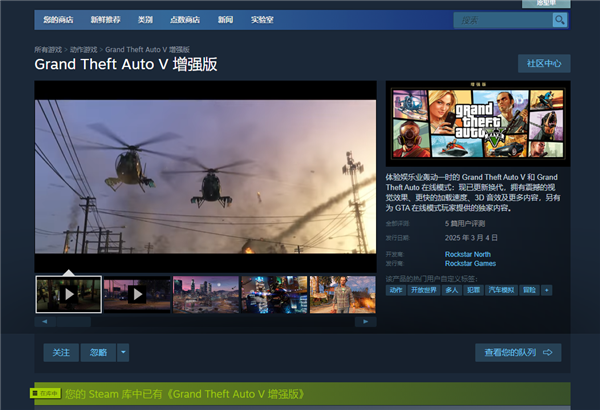Expand the dropdown arrow beside 忽略
This screenshot has width=600, height=410.
point(123,352)
